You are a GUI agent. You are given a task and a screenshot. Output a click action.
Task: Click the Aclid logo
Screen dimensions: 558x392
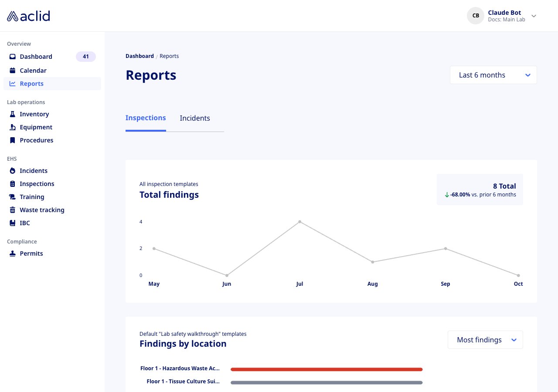pyautogui.click(x=28, y=16)
